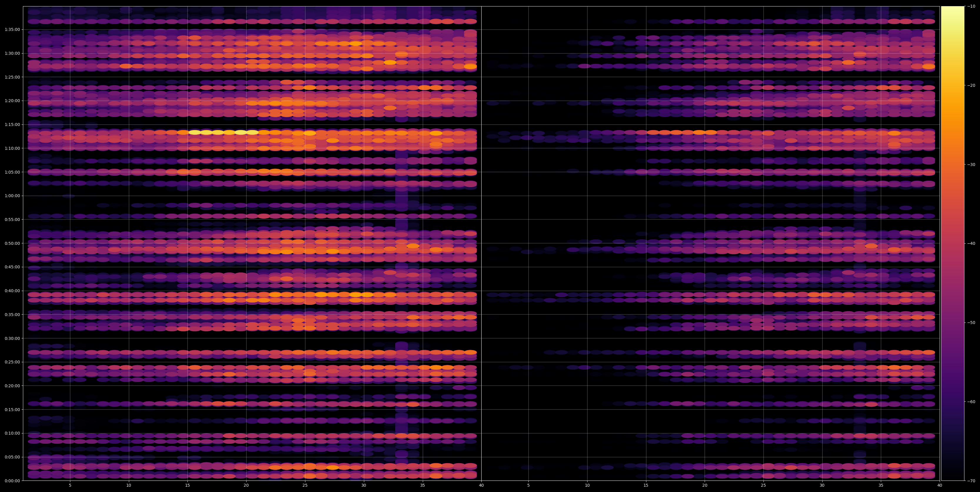Click x-axis tick 25 under the right plot
Screen dimensions: 980x492
763,485
